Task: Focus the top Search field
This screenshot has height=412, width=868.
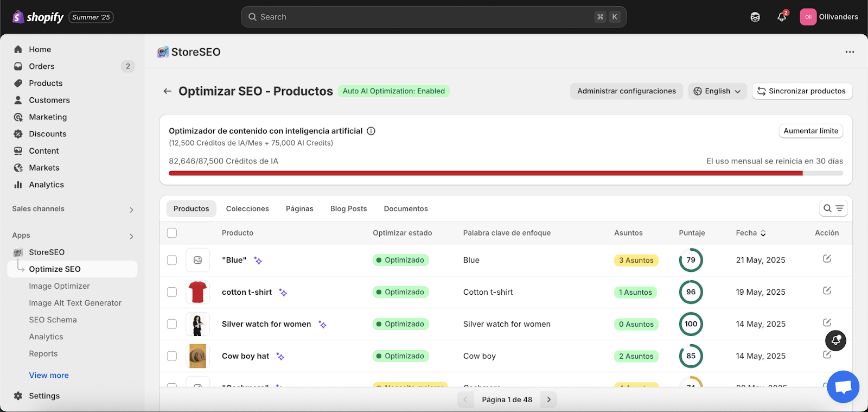Action: pyautogui.click(x=433, y=17)
